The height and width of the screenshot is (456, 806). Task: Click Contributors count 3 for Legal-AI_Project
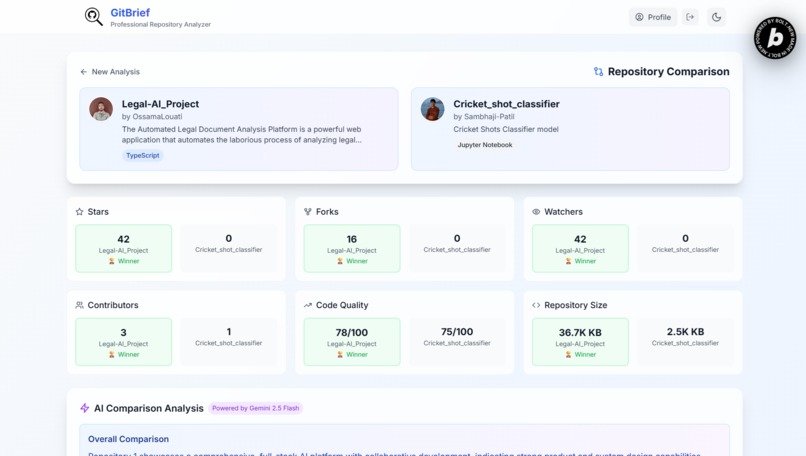123,333
